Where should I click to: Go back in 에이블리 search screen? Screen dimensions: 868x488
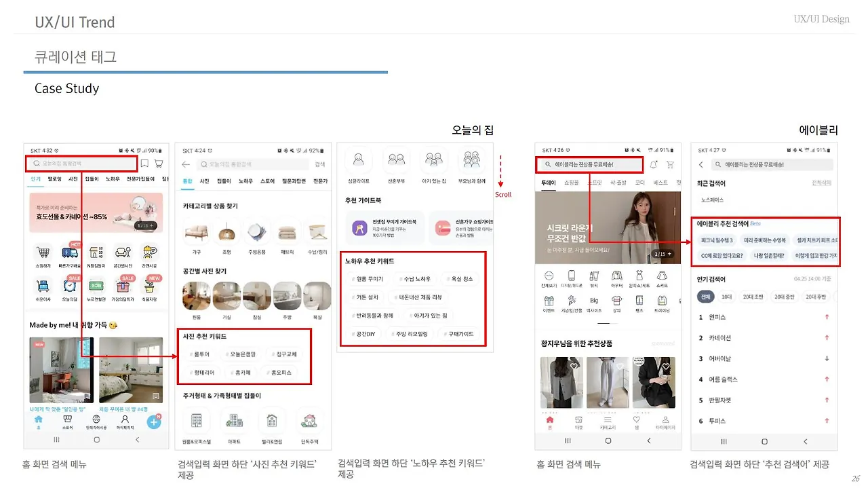[x=701, y=165]
